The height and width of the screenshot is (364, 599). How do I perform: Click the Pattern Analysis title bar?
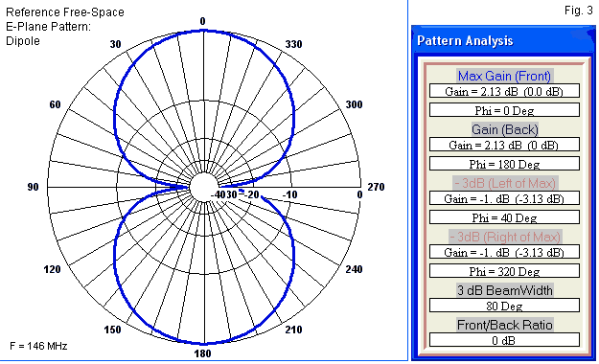[503, 40]
